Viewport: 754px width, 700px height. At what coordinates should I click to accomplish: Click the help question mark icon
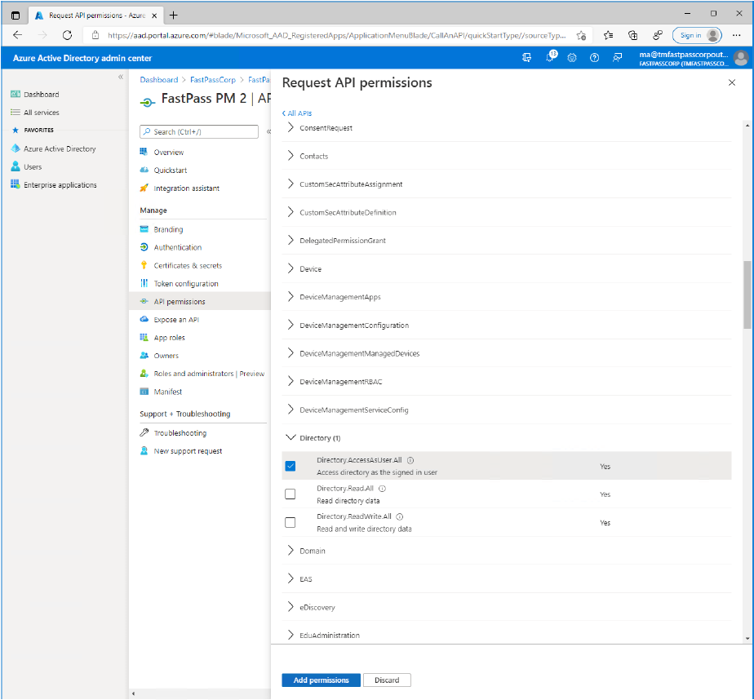[594, 57]
